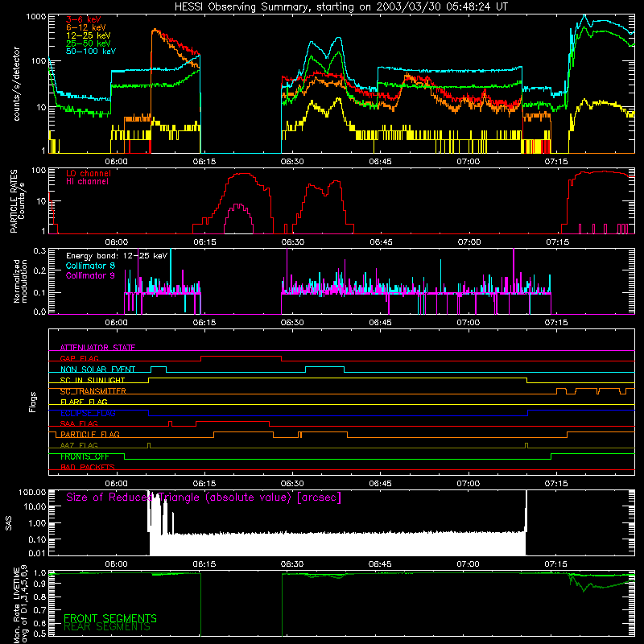Click the yellow 12-25 keV legend entry
Image resolution: width=644 pixels, height=644 pixels.
[88, 35]
